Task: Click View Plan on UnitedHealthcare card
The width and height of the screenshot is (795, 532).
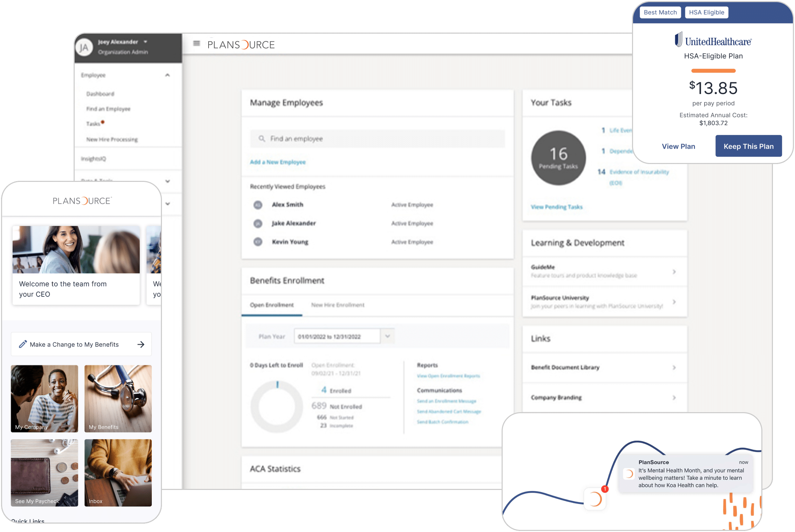Action: point(678,146)
